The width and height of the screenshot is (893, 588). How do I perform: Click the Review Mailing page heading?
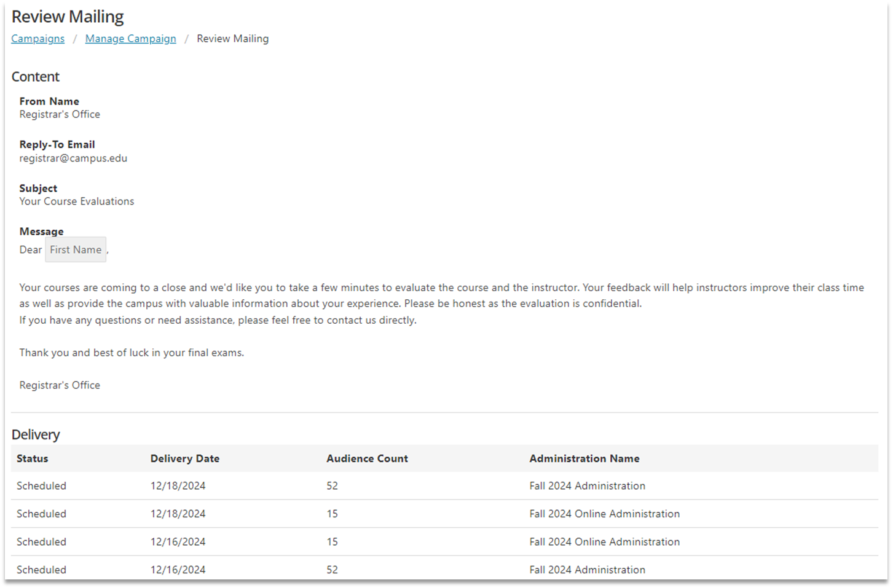(68, 17)
